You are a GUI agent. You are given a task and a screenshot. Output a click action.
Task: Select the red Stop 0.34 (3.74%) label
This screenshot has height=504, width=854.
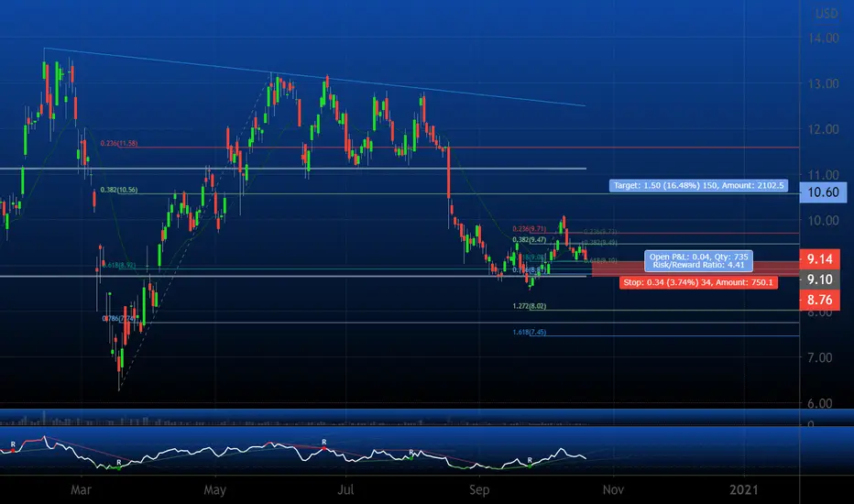point(698,283)
